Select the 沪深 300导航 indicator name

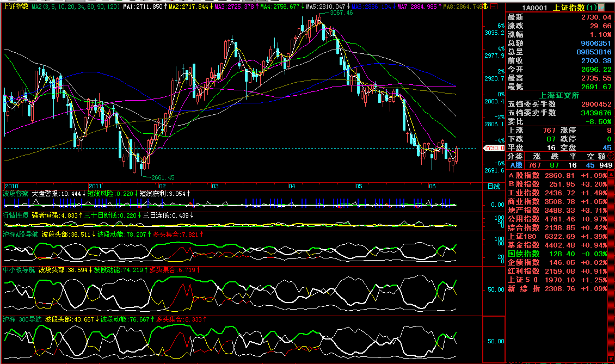point(22,319)
